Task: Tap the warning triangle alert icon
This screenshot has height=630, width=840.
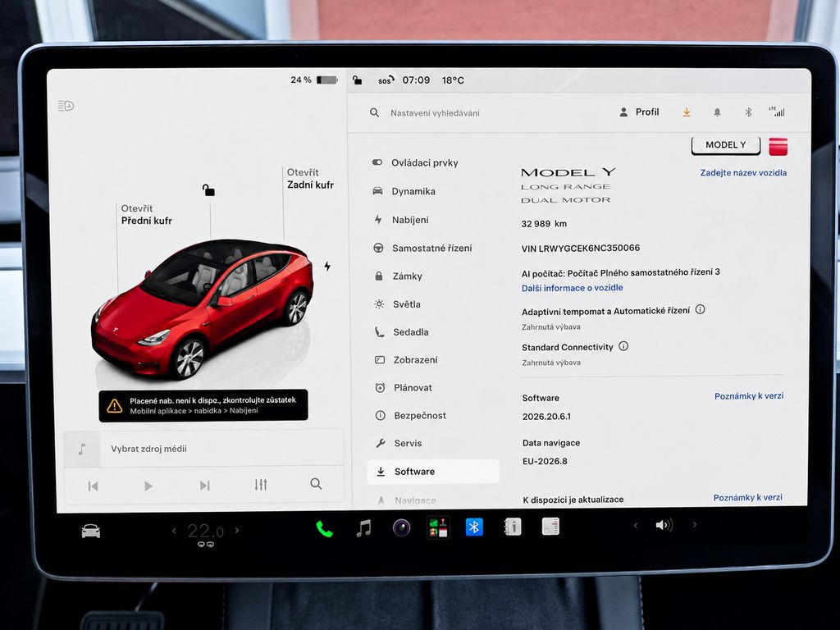Action: (115, 405)
